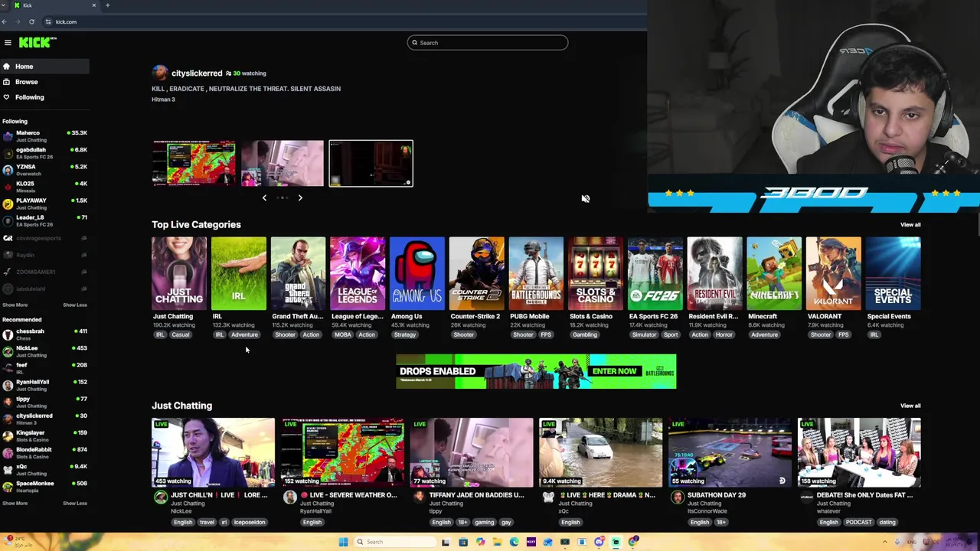
Task: Open xQc in Recommended list
Action: [44, 469]
